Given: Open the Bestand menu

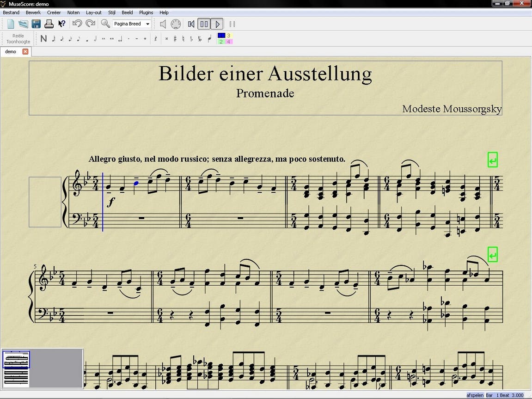Looking at the screenshot, I should pyautogui.click(x=11, y=12).
